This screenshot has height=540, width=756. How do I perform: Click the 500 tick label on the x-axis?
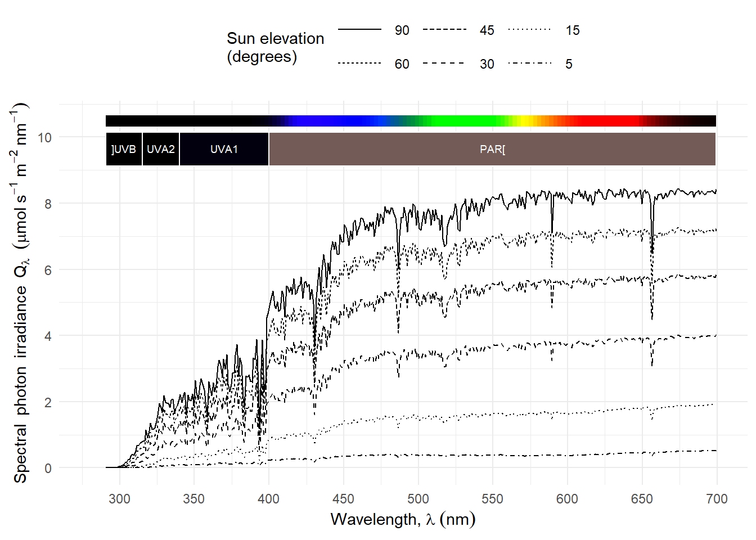[x=418, y=499]
